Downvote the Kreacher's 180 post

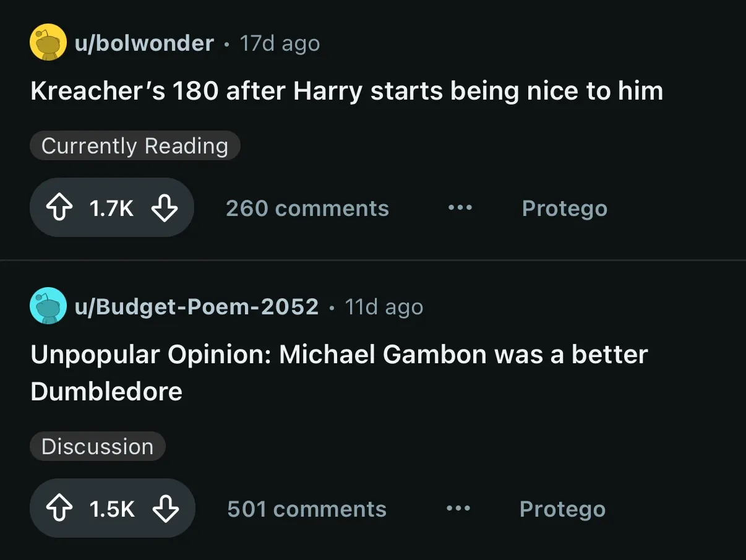coord(165,209)
